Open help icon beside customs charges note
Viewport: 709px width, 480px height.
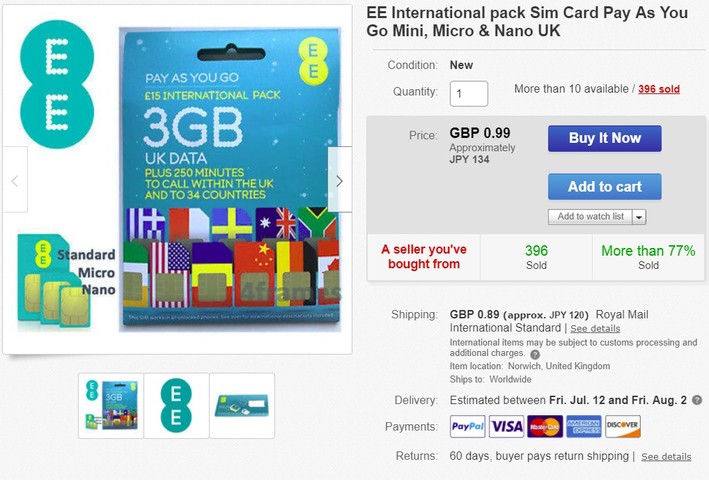point(535,354)
